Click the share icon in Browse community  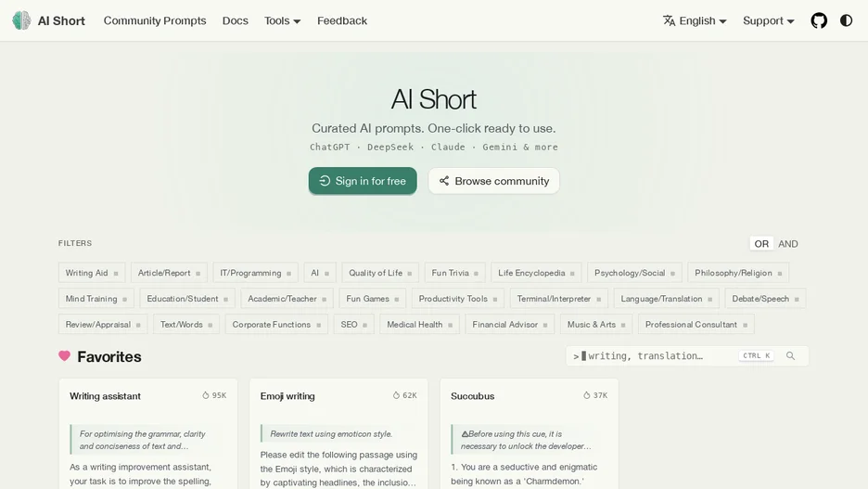pyautogui.click(x=444, y=181)
